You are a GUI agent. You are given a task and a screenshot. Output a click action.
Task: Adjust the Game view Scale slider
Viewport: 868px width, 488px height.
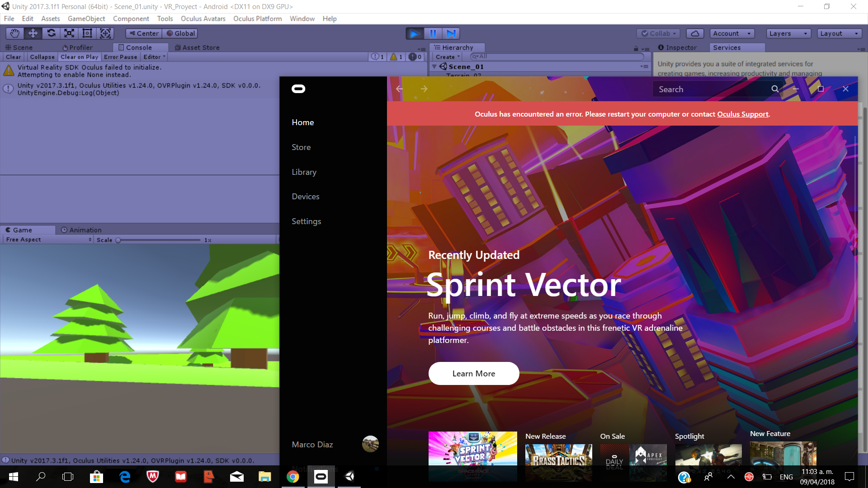[159, 240]
